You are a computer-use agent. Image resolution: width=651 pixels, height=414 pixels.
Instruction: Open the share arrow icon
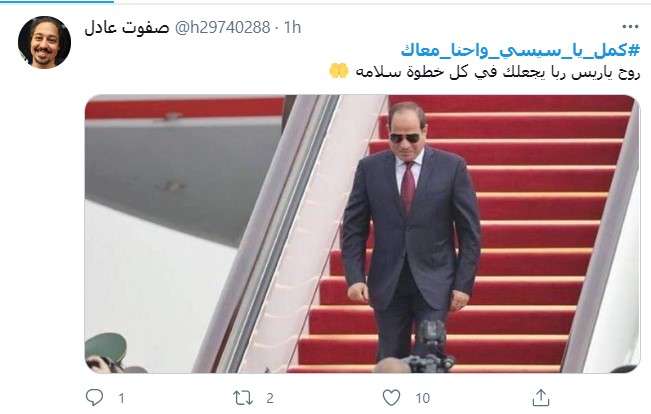(541, 398)
